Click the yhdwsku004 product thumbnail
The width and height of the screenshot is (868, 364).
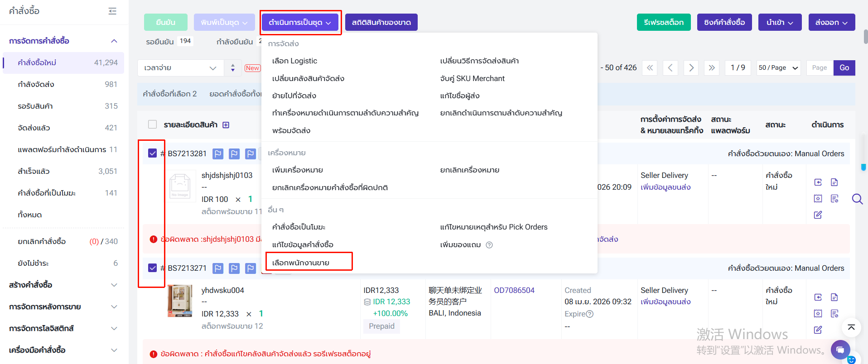(180, 301)
